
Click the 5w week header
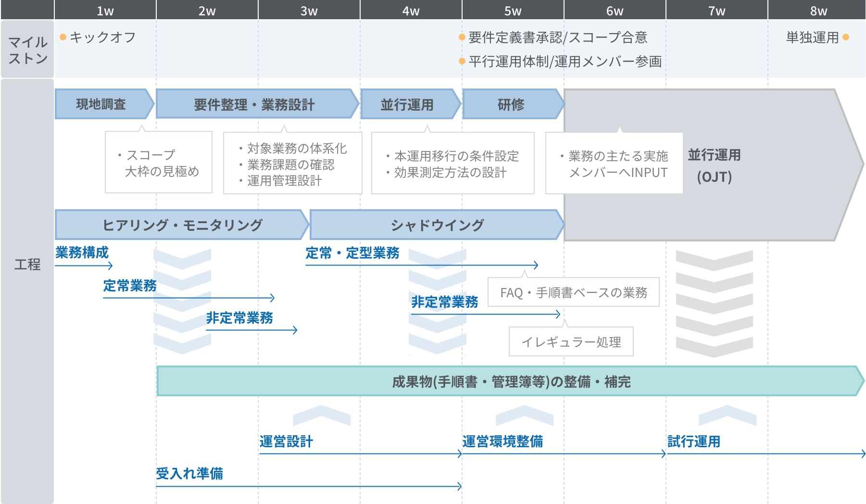513,10
